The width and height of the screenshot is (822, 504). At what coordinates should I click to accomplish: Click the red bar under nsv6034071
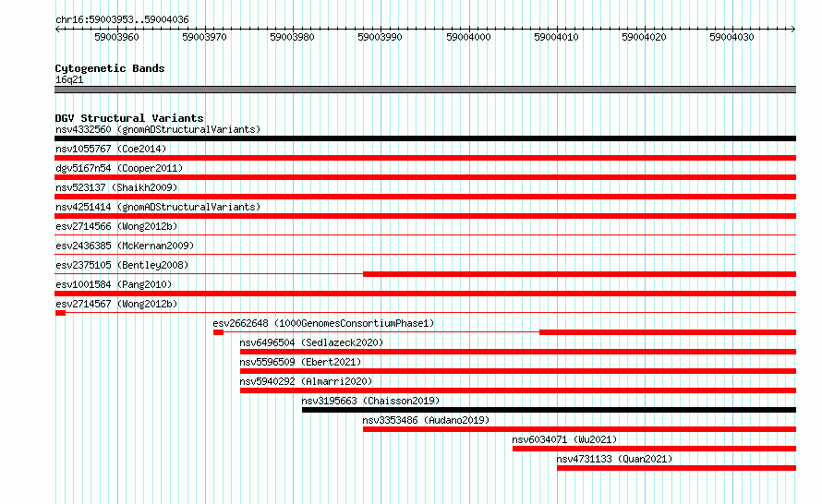click(654, 449)
